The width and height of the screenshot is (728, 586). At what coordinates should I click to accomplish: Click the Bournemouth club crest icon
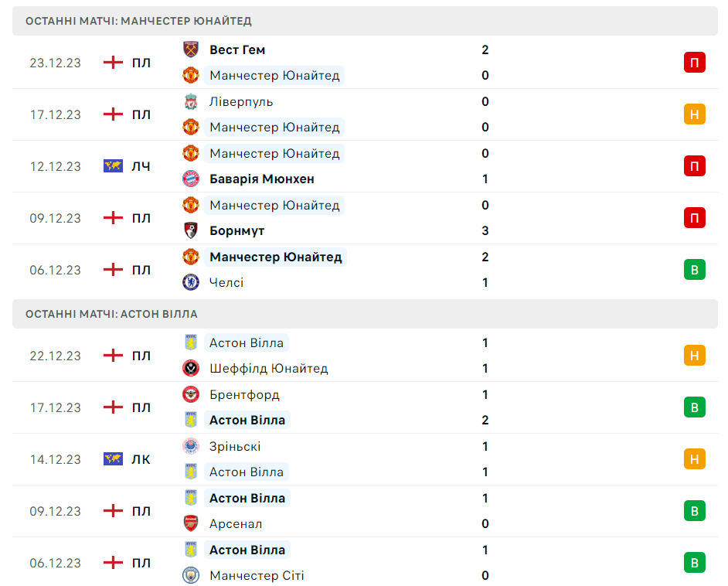click(x=191, y=230)
